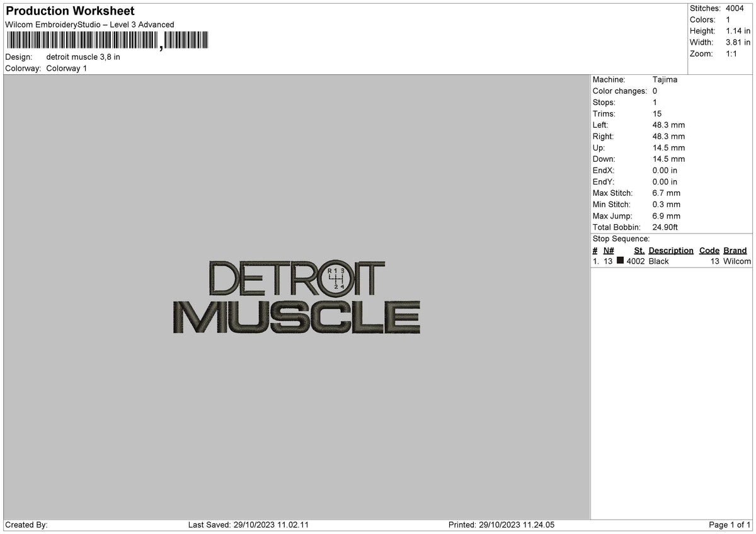756x534 pixels.
Task: Click the "Colorway:" label
Action: coord(23,68)
